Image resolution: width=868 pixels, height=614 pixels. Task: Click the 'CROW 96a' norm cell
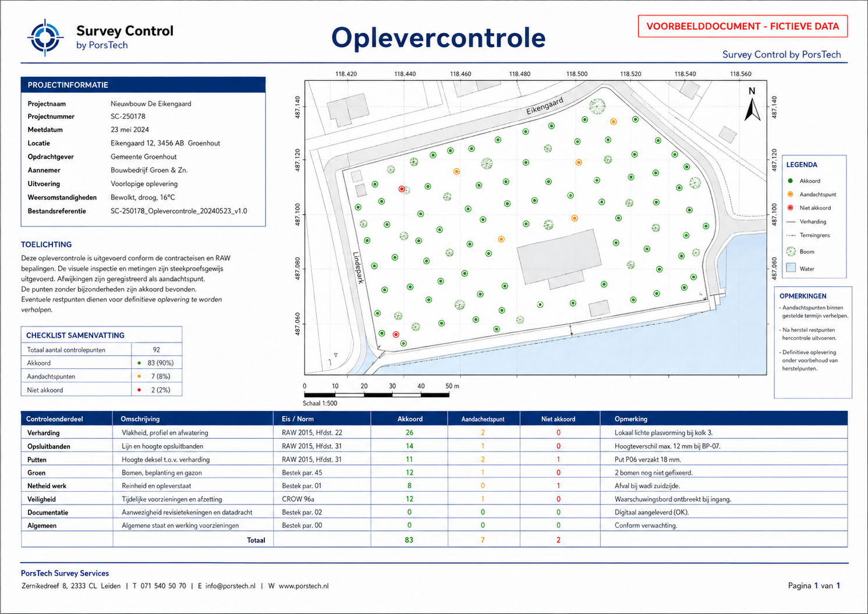coord(298,499)
